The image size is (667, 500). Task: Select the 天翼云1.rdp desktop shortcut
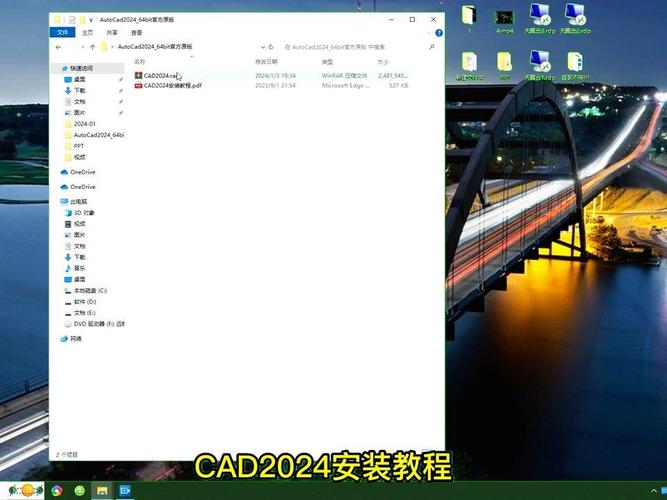tap(540, 66)
